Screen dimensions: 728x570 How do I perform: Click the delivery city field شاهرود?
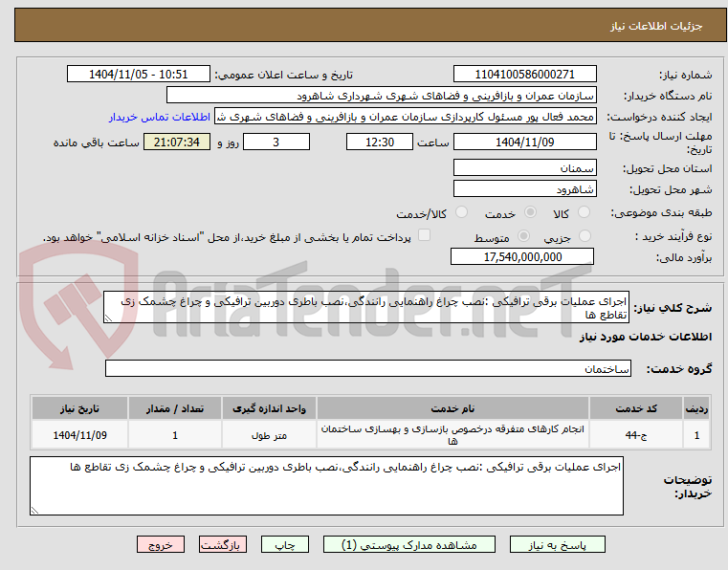point(524,189)
